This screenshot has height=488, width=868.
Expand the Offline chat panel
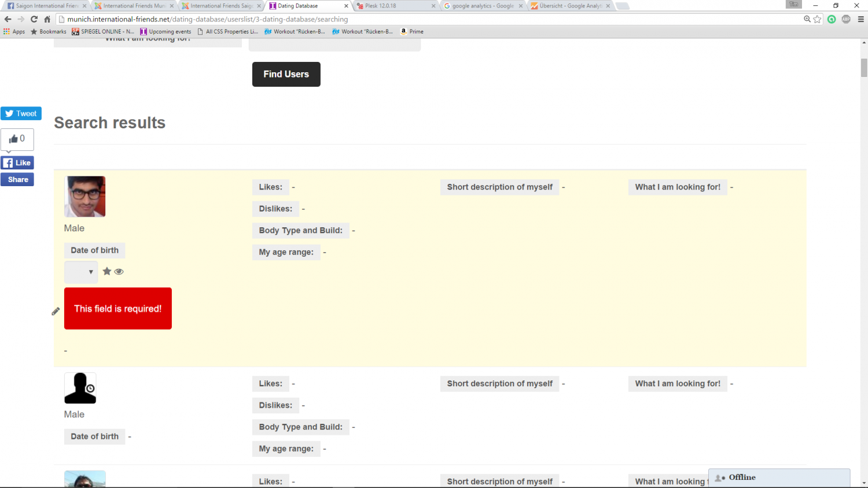coord(779,478)
